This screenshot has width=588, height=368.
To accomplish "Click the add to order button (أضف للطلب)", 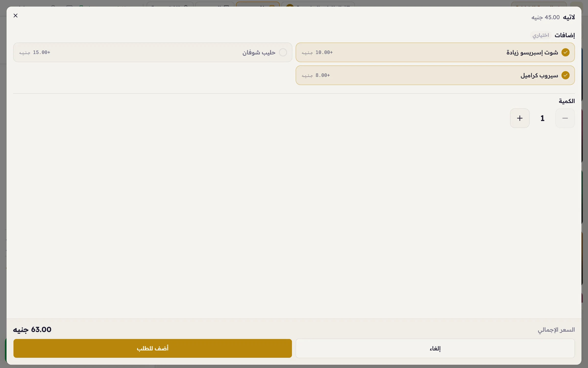I will pos(153,348).
